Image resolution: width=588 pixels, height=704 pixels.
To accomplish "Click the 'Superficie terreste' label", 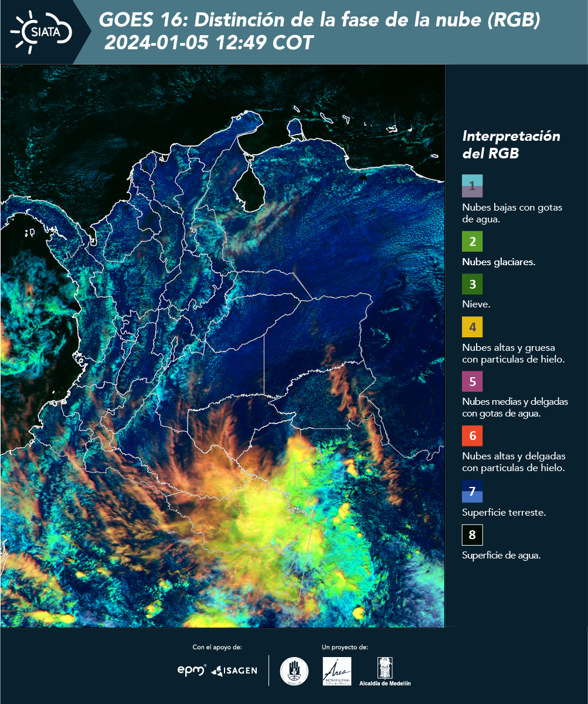I will pyautogui.click(x=504, y=512).
